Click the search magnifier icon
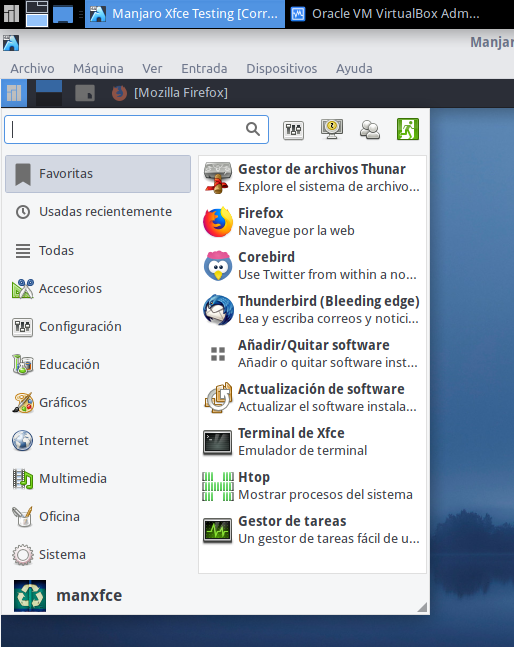The height and width of the screenshot is (647, 514). pos(253,129)
